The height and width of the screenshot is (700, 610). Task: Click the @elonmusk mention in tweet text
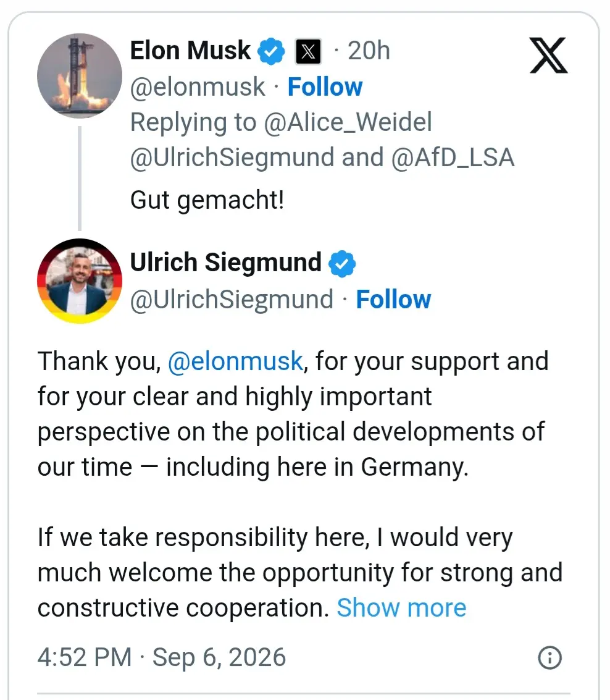pos(236,361)
